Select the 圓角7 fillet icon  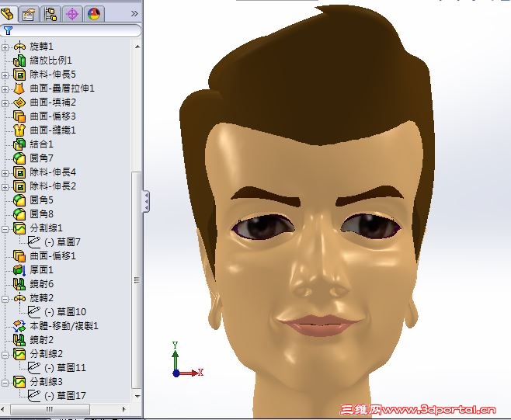click(x=19, y=158)
